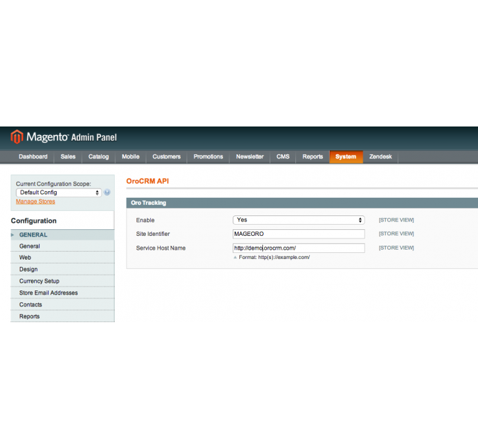
Task: Open the Current Configuration Scope dropdown
Action: tap(59, 192)
